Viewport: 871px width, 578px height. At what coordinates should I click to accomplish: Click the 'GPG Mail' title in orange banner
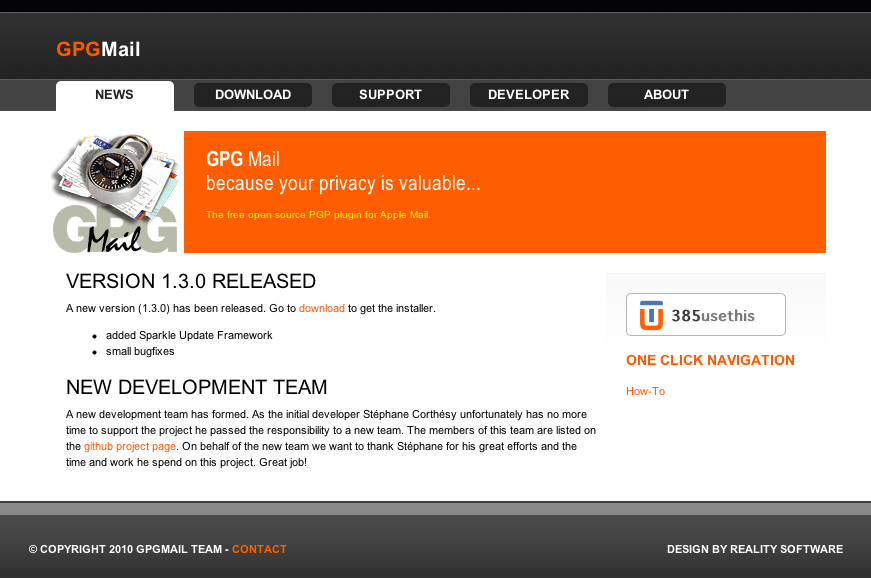(x=243, y=159)
